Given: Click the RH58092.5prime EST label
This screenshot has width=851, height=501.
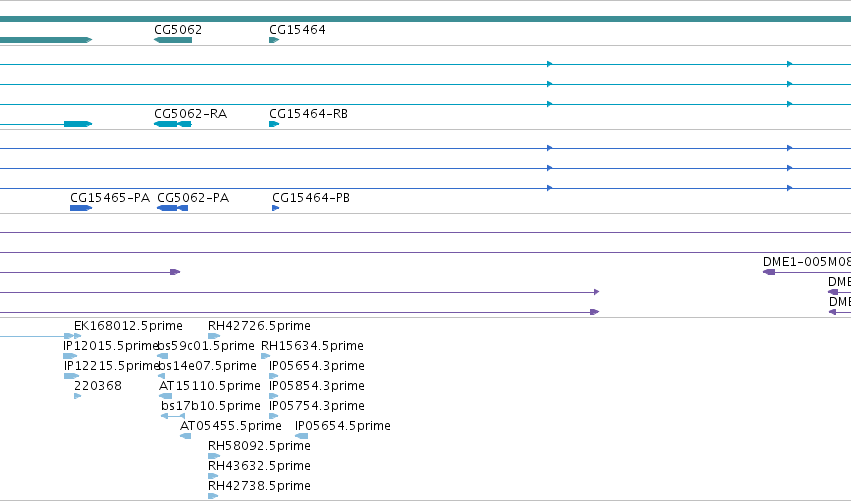Looking at the screenshot, I should point(259,446).
